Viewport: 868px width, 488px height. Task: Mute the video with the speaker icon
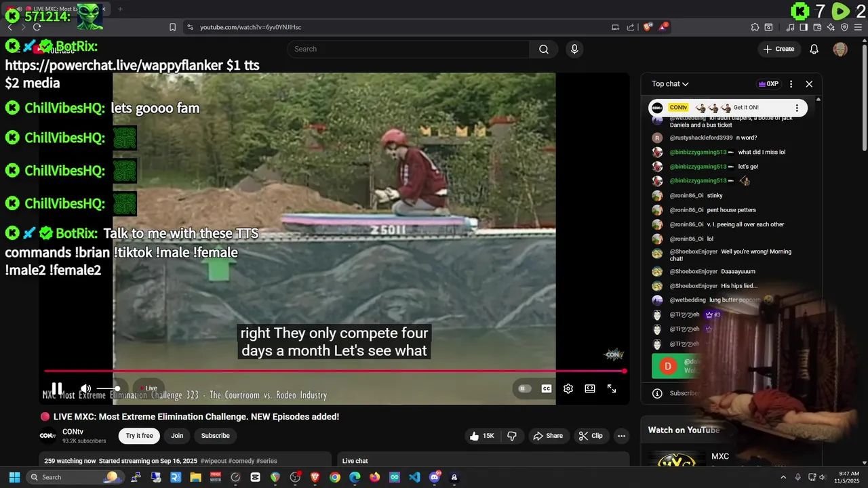tap(85, 388)
